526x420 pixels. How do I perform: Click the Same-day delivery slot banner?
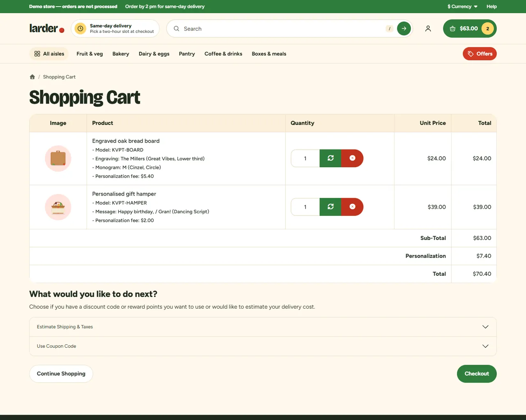pos(115,28)
